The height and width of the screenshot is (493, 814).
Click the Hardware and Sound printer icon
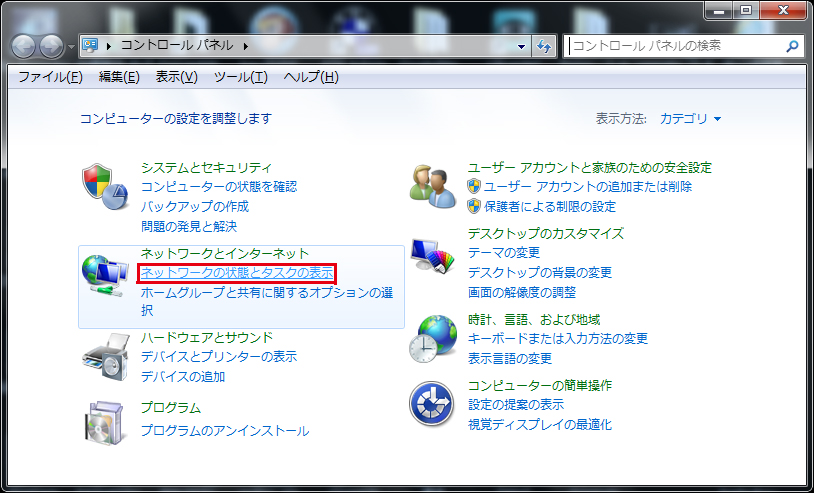tap(106, 358)
